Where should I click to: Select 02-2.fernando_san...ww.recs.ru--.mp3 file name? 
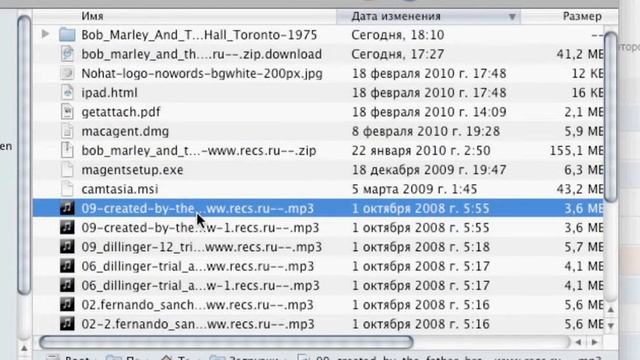click(x=198, y=324)
